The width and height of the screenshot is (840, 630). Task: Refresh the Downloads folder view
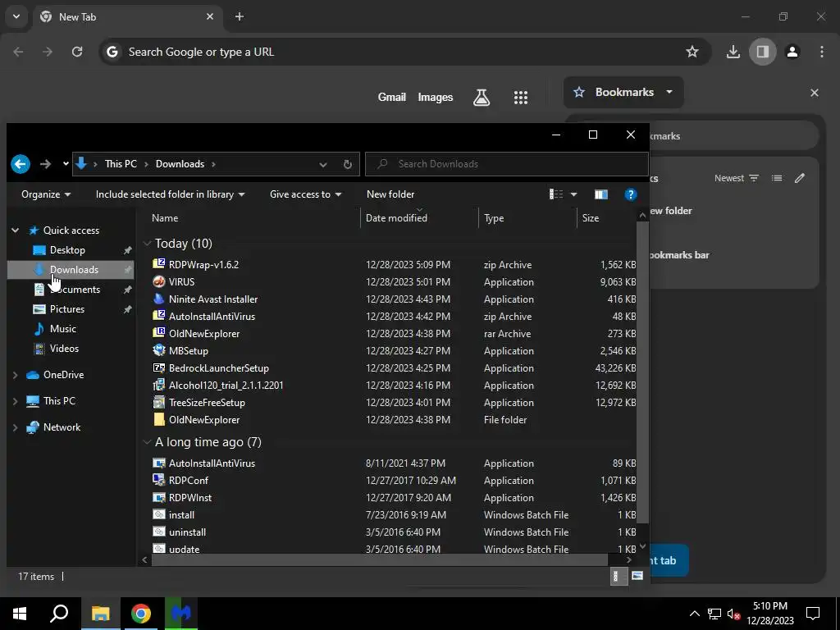(348, 164)
